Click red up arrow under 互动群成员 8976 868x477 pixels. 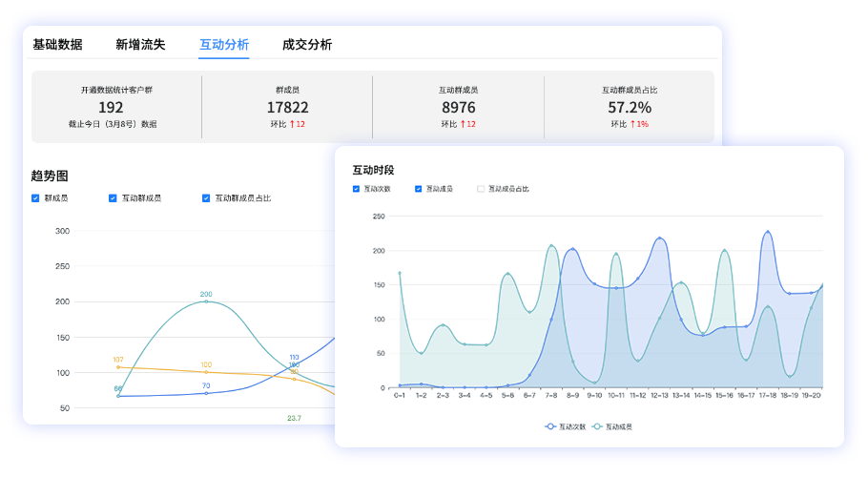pyautogui.click(x=464, y=124)
